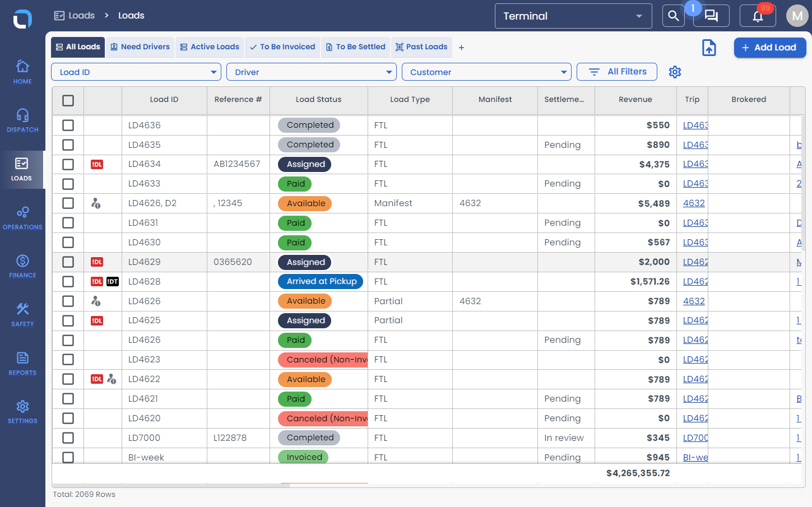Click the export file icon
Viewport: 812px width, 507px height.
709,48
